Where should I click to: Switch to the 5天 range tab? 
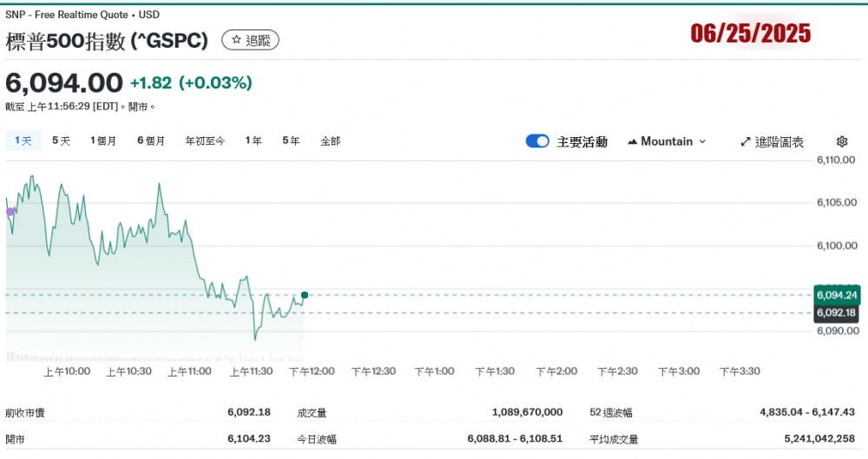point(61,141)
